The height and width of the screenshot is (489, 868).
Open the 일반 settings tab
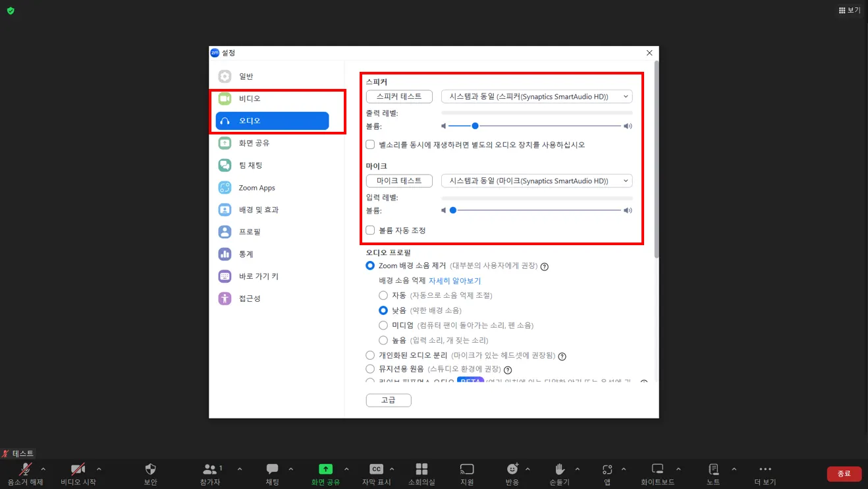point(272,76)
